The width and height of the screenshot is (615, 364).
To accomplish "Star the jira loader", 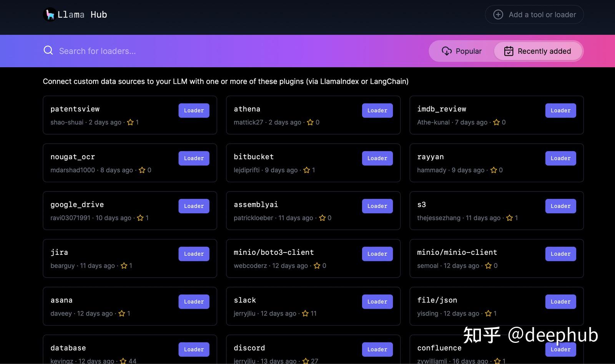I will click(124, 265).
